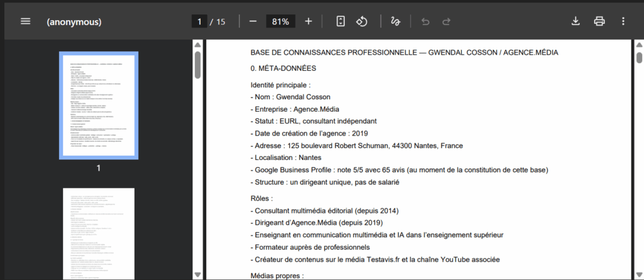Select the second page thumbnail
The image size is (644, 280).
pyautogui.click(x=99, y=234)
